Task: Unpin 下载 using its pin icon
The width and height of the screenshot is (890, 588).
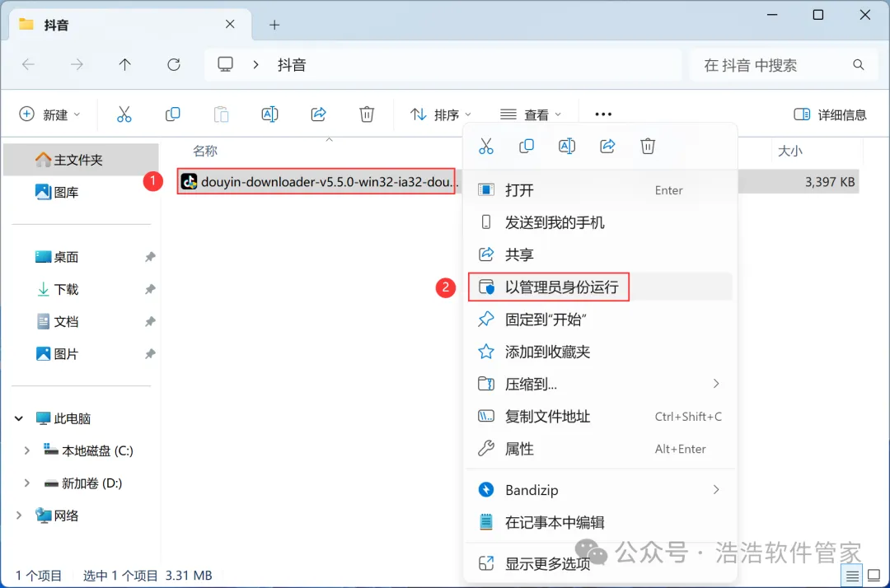Action: [150, 289]
